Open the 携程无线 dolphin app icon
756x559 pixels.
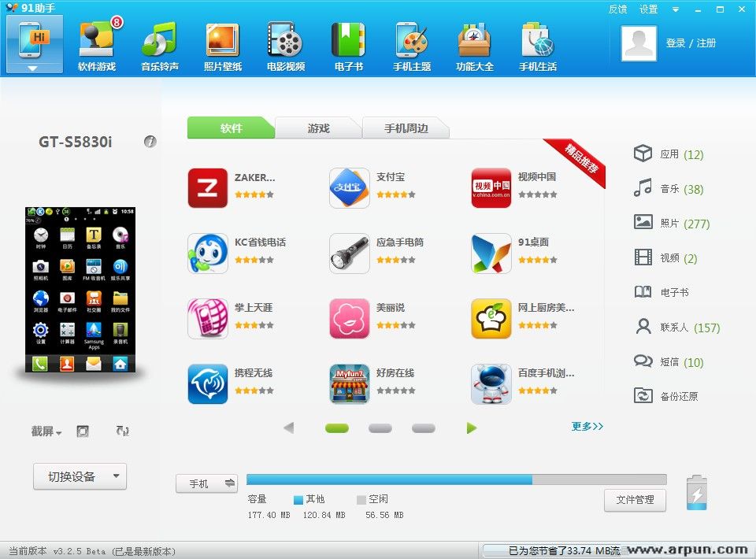tap(207, 384)
